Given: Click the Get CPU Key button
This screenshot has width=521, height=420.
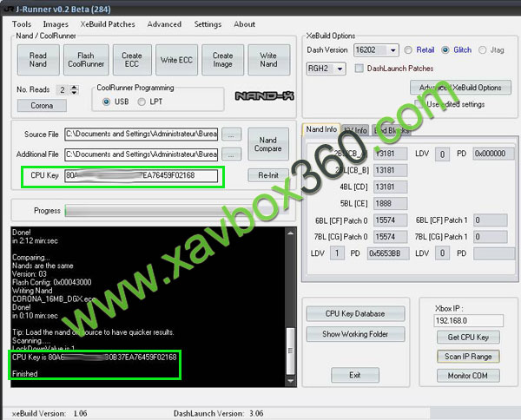Looking at the screenshot, I should click(x=468, y=338).
